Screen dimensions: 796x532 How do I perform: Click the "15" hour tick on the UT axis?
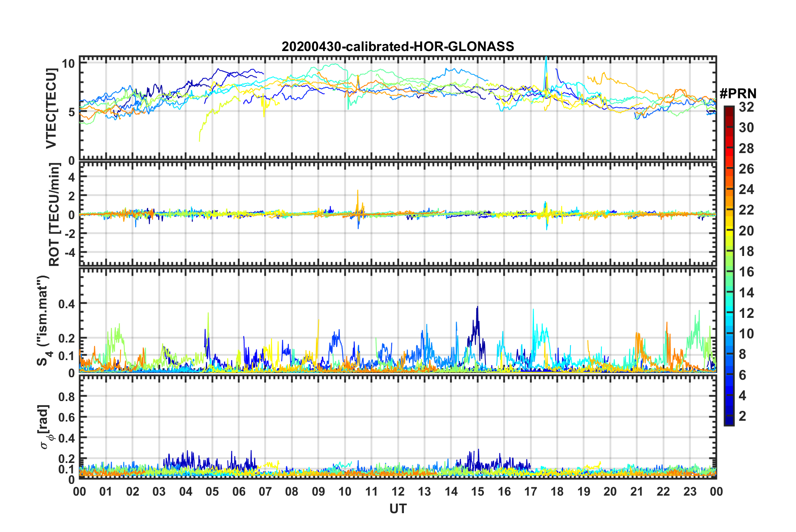coord(478,491)
